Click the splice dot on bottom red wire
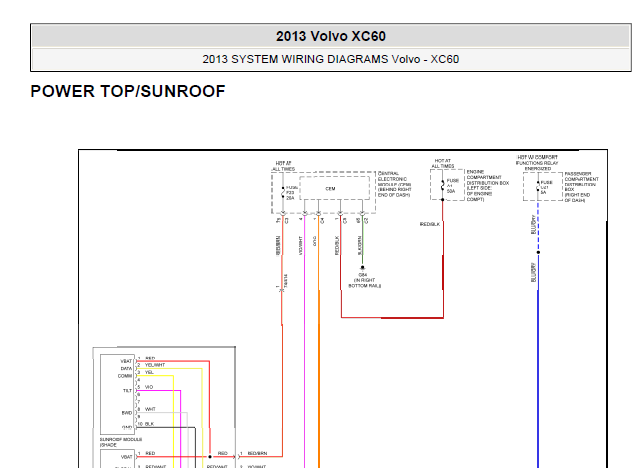634x468 pixels. click(x=210, y=457)
